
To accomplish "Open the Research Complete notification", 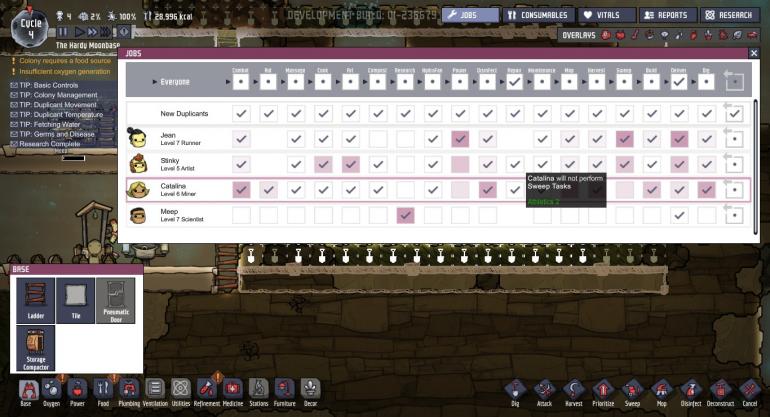I will tap(45, 144).
